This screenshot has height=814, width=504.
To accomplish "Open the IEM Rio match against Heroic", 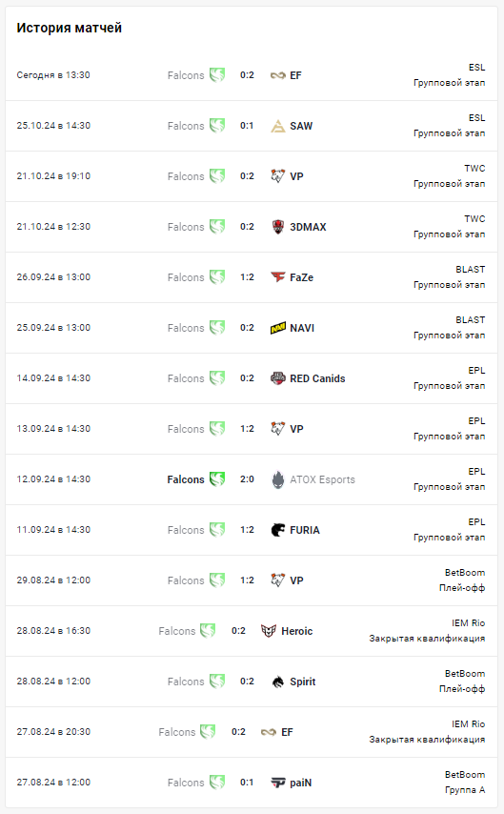I will [x=252, y=631].
